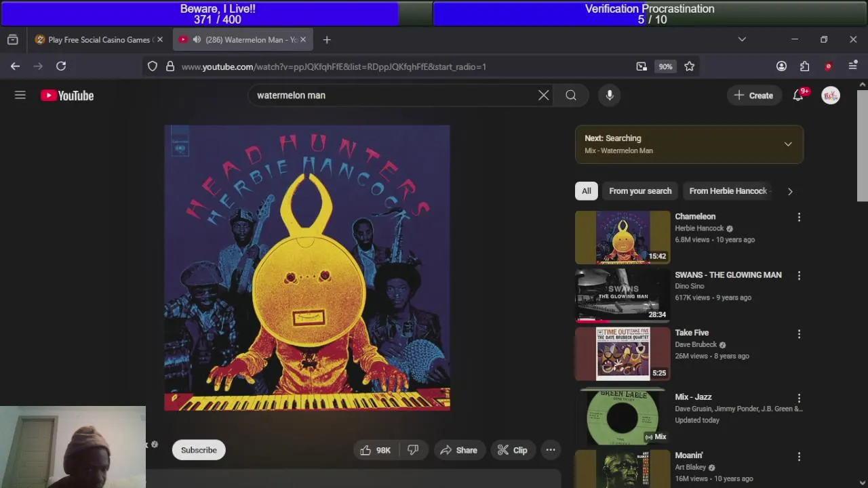Open Dave Brubeck channel link
The image size is (868, 488).
(696, 344)
